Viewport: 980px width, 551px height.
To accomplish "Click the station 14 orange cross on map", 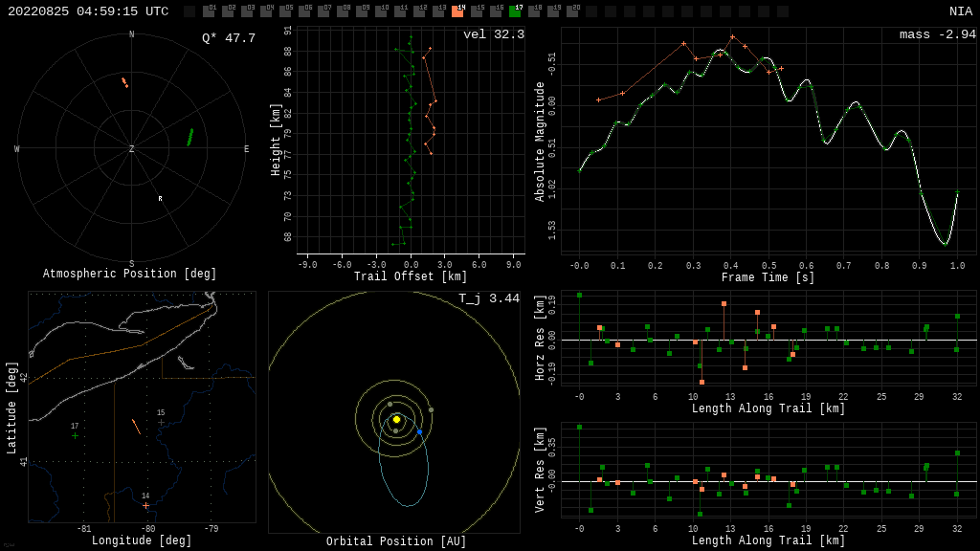I will (x=145, y=505).
